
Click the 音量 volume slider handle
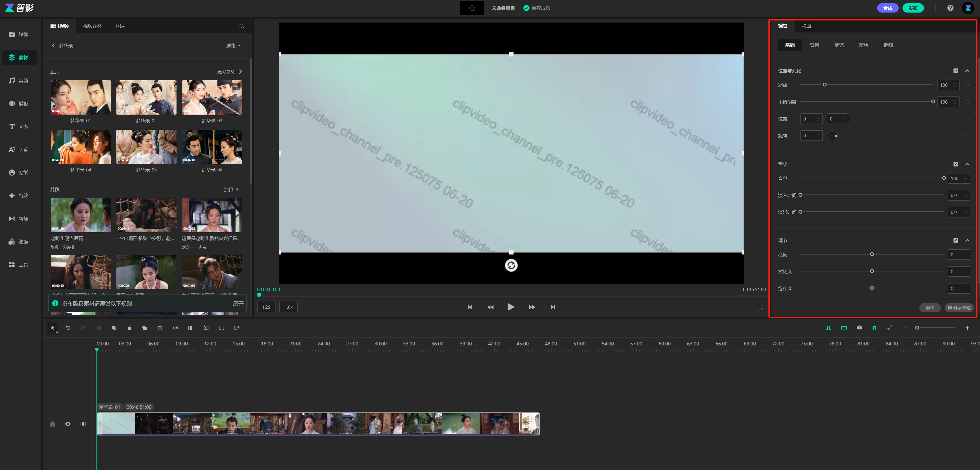[x=943, y=178]
